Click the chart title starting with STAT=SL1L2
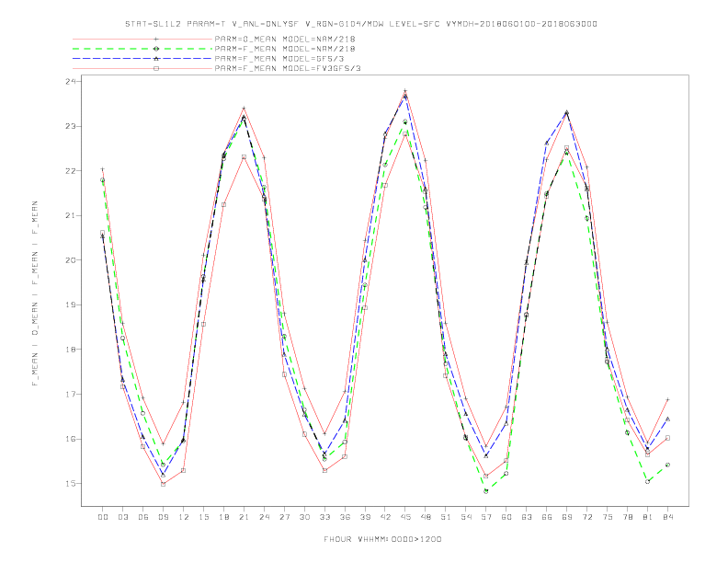 361,24
